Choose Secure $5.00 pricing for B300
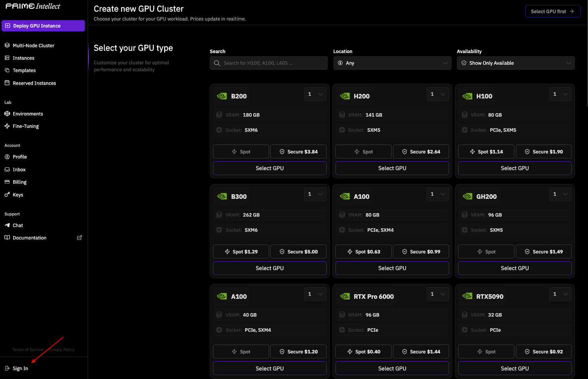The image size is (588, 379). [x=298, y=252]
